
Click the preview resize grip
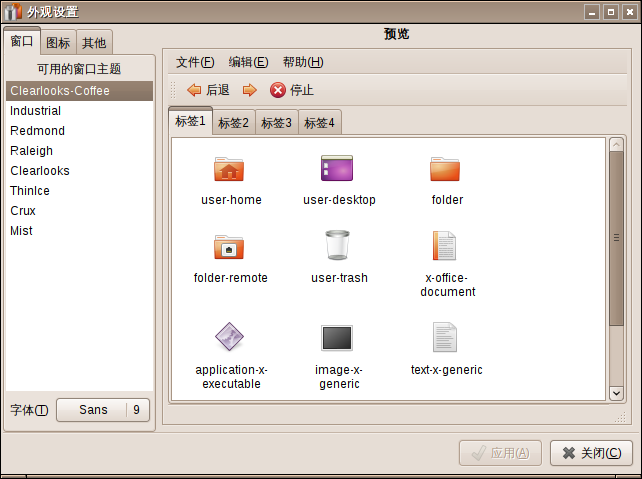tap(620, 417)
